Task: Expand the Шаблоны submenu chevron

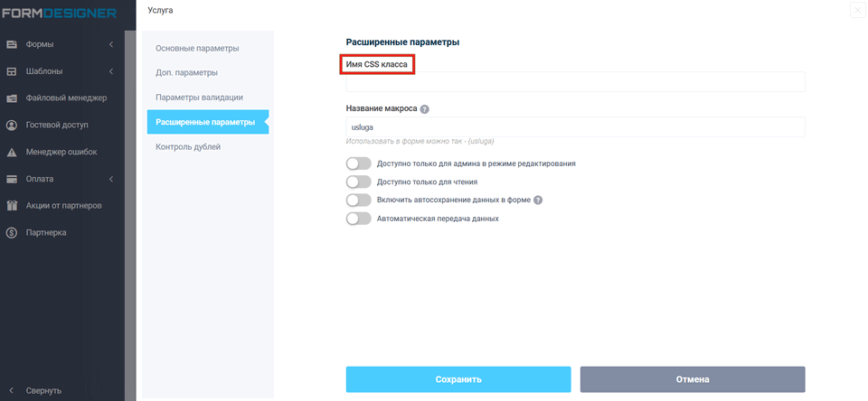Action: [111, 71]
